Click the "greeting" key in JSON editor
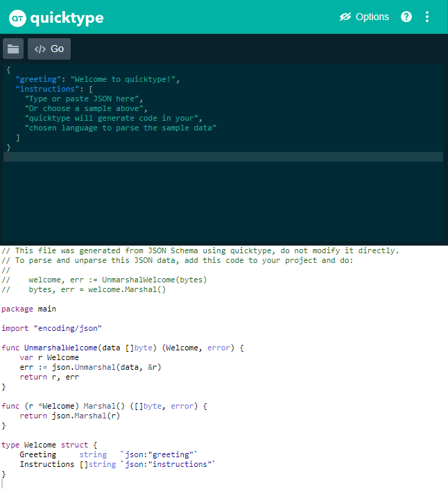Viewport: 448px width, 503px height. (38, 79)
